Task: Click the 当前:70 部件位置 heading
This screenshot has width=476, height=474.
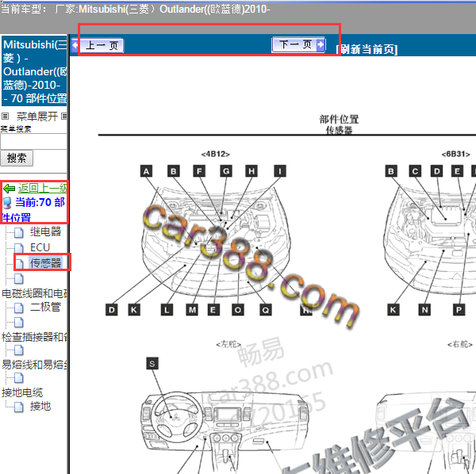Action: coord(34,209)
